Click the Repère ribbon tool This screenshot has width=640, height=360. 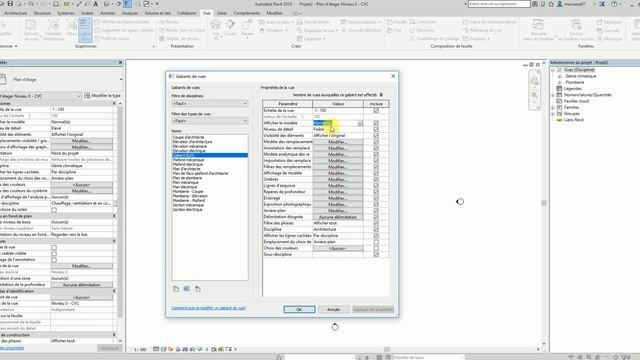(247, 29)
